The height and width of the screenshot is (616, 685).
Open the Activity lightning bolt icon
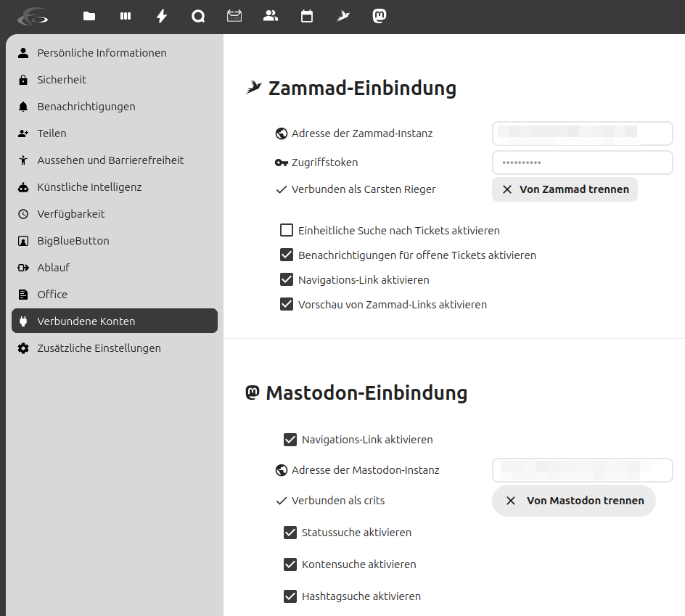click(x=162, y=17)
